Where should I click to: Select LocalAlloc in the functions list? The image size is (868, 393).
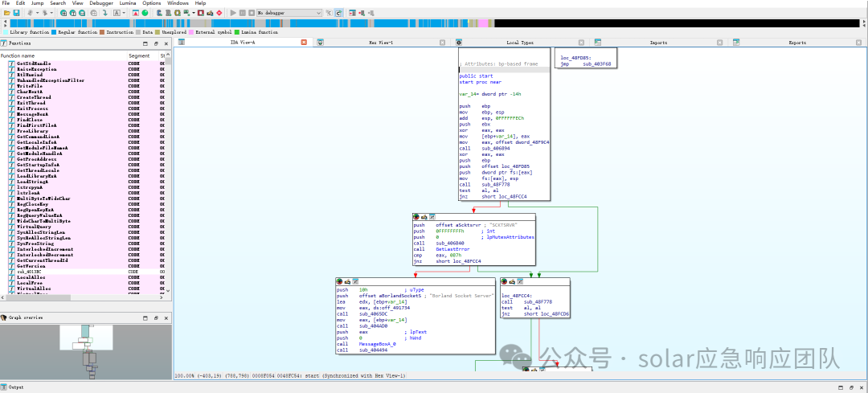pos(30,277)
